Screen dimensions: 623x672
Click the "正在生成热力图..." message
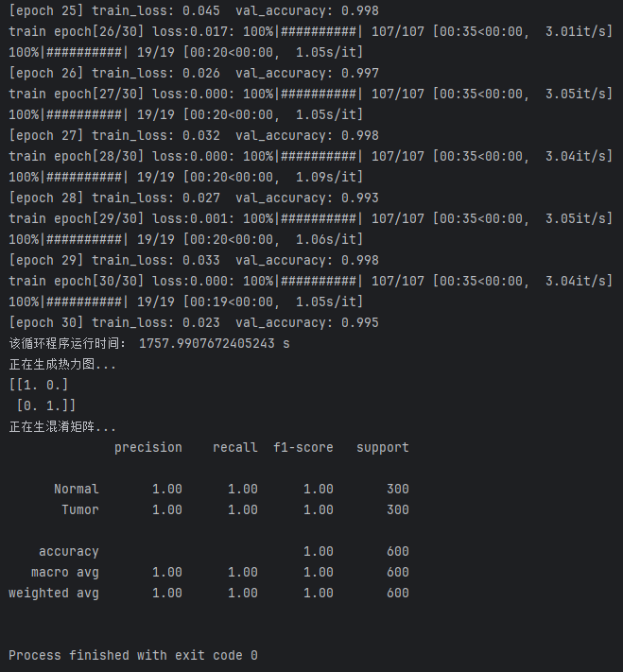pos(62,364)
